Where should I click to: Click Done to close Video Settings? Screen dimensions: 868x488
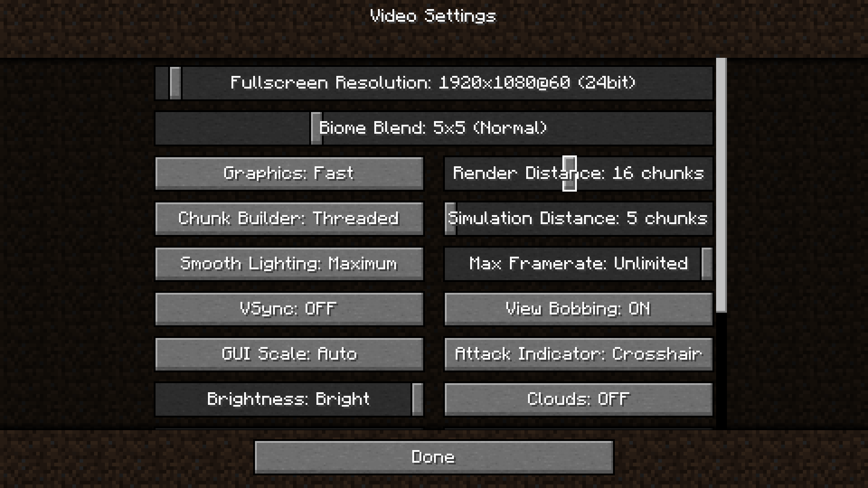(x=434, y=457)
